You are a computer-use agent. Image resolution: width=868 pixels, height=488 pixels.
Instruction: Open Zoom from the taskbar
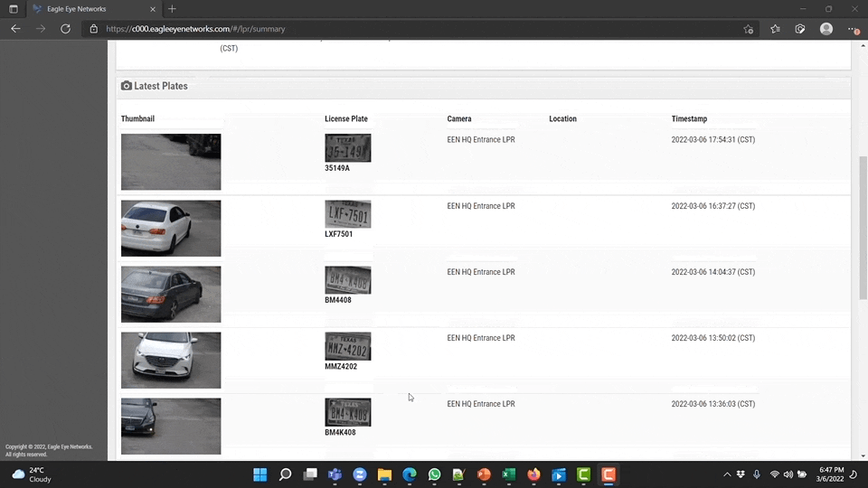point(360,474)
